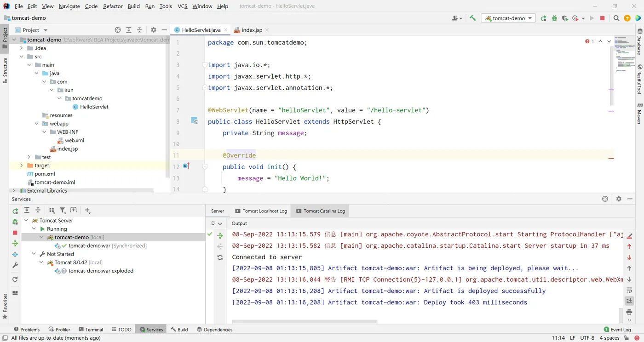Click UTF-8 encoding in status bar
This screenshot has height=342, width=644.
pos(587,338)
